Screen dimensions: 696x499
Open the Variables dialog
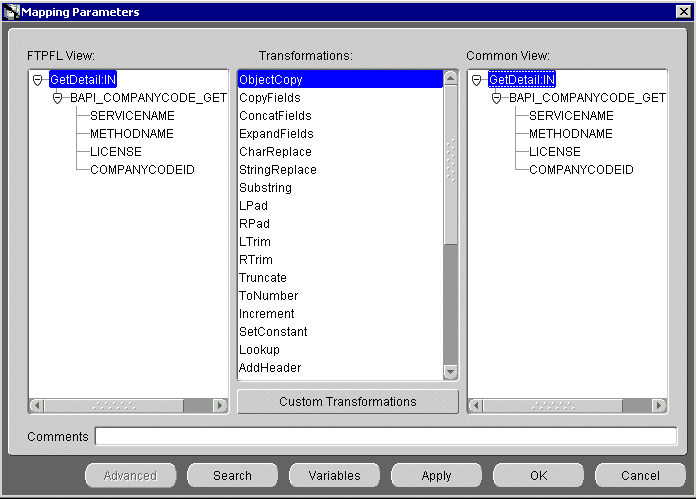[335, 476]
